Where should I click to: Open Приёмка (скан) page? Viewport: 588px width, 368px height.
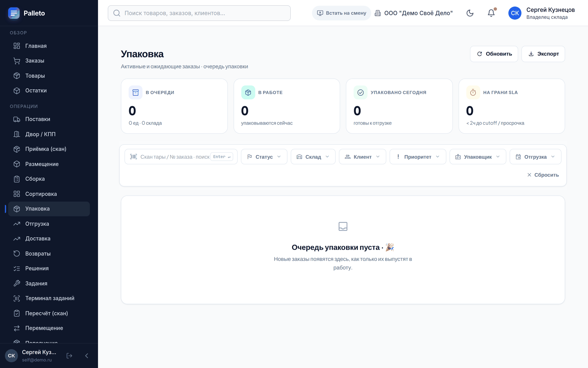click(49, 149)
